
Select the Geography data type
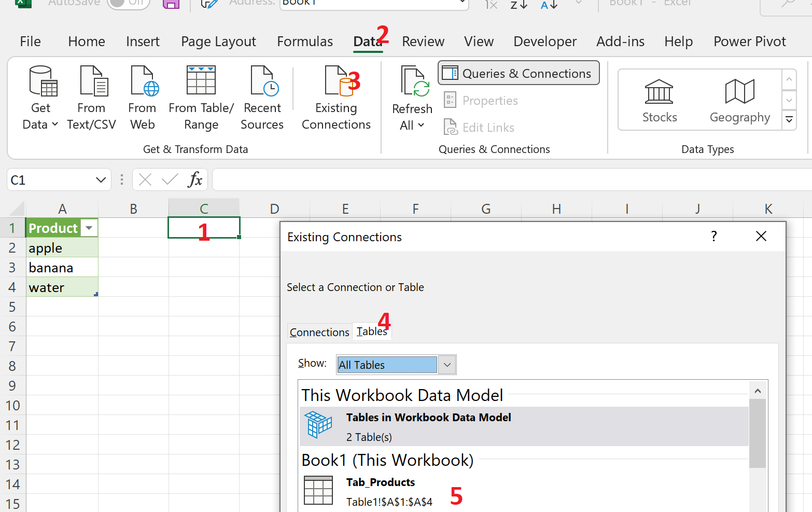739,101
